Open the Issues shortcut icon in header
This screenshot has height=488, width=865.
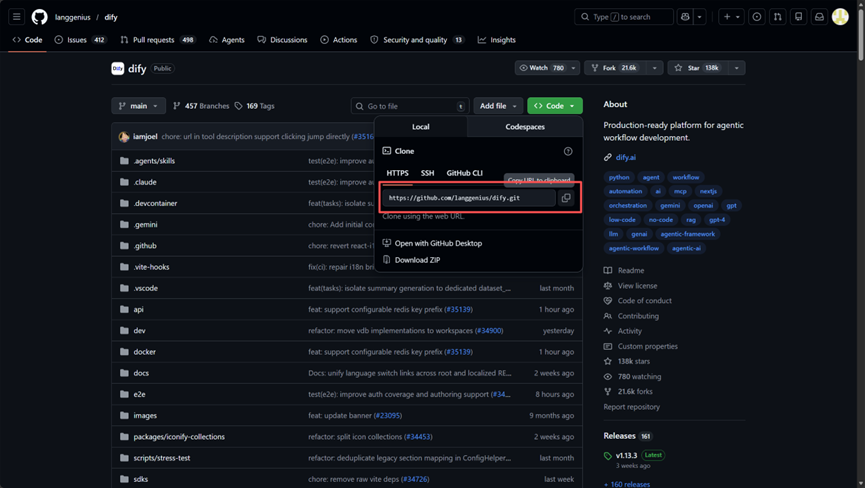(x=757, y=17)
